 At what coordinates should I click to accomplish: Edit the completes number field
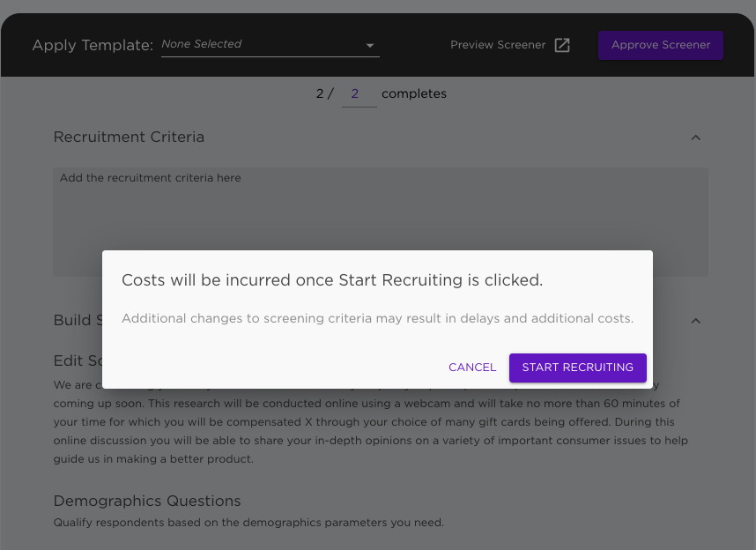359,94
